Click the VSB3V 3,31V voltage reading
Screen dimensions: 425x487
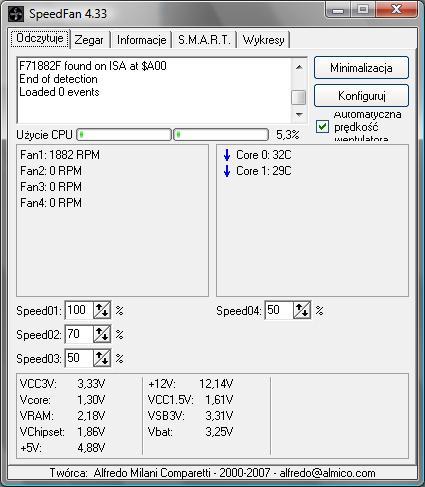click(190, 416)
